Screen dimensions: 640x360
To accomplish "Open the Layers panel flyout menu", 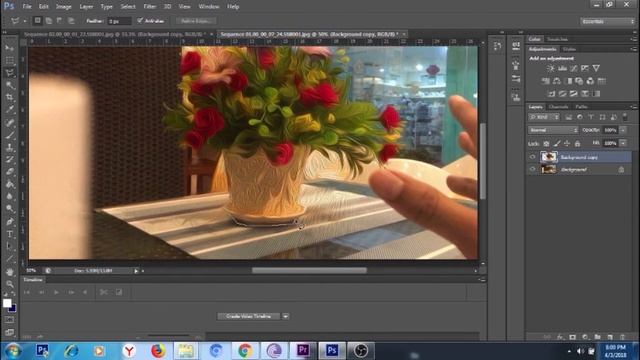I will (633, 107).
